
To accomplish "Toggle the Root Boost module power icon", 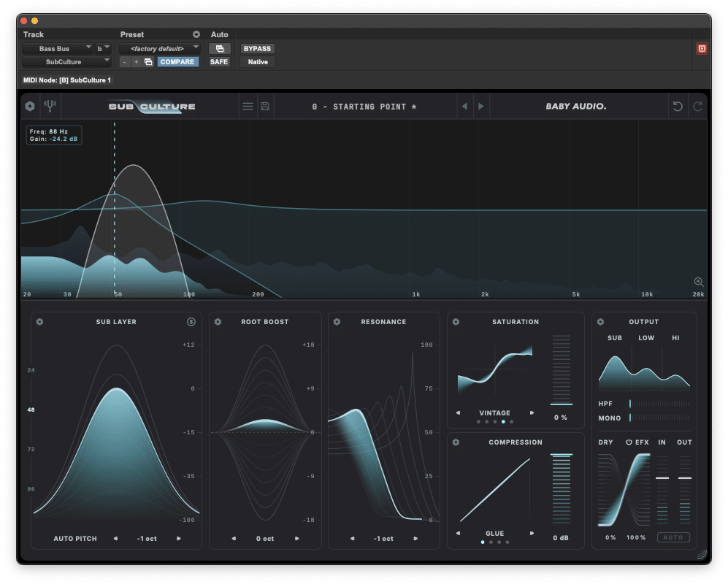I will (x=218, y=322).
